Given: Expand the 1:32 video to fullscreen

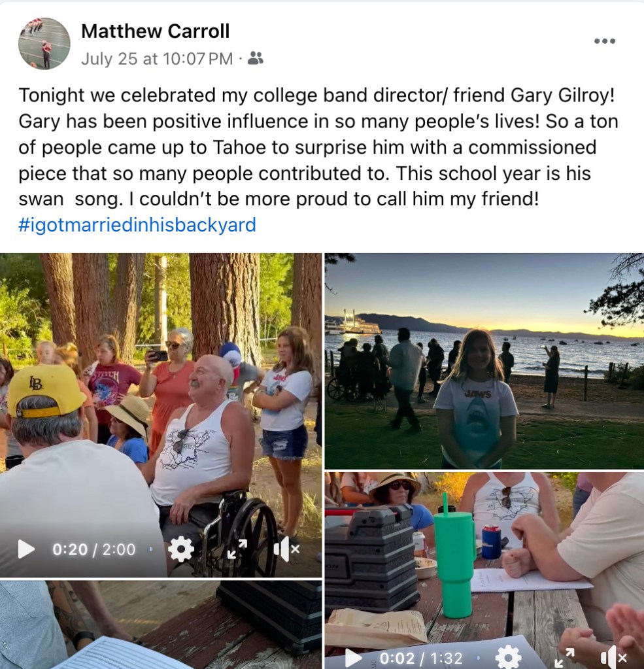Looking at the screenshot, I should (565, 658).
